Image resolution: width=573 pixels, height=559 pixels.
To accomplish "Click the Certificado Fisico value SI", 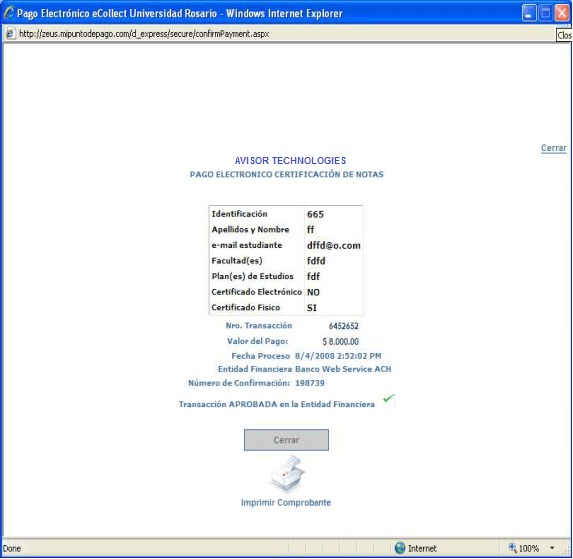I will tap(312, 308).
